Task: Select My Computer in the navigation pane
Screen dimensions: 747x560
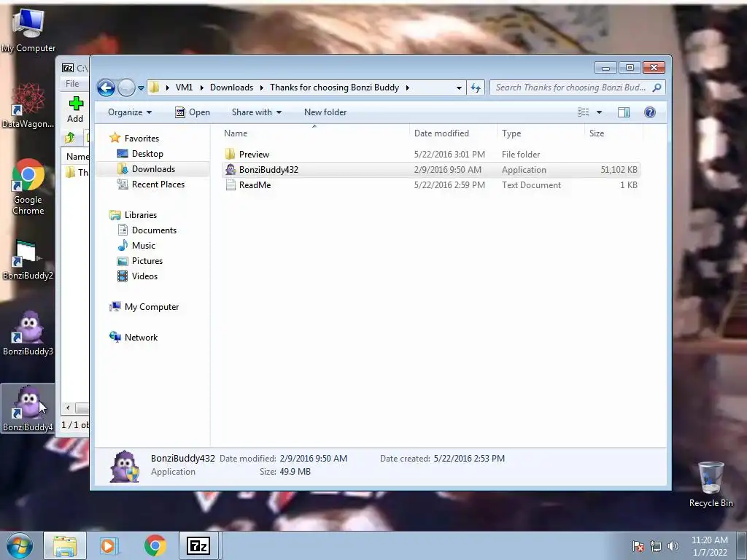Action: [x=152, y=307]
